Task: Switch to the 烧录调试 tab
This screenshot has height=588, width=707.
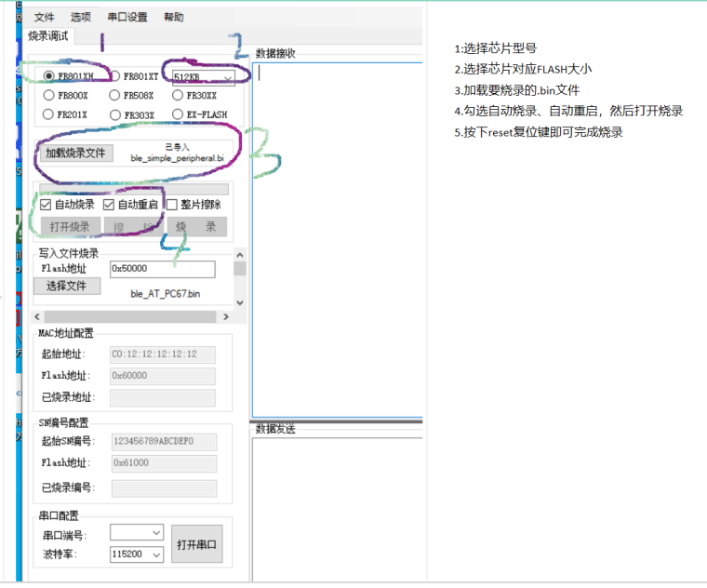Action: click(x=48, y=35)
